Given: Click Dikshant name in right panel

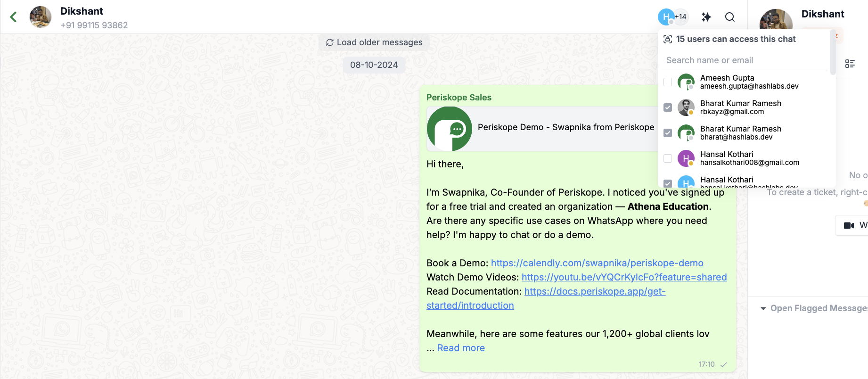Looking at the screenshot, I should [x=823, y=14].
